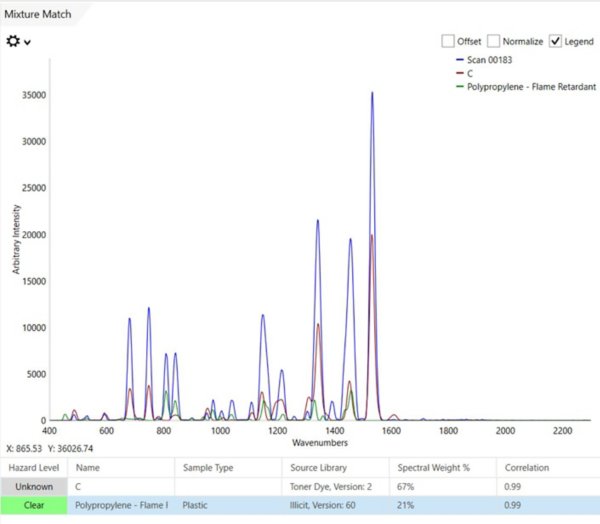The height and width of the screenshot is (524, 600).
Task: Sort by Sample Type column header
Action: tap(228, 468)
